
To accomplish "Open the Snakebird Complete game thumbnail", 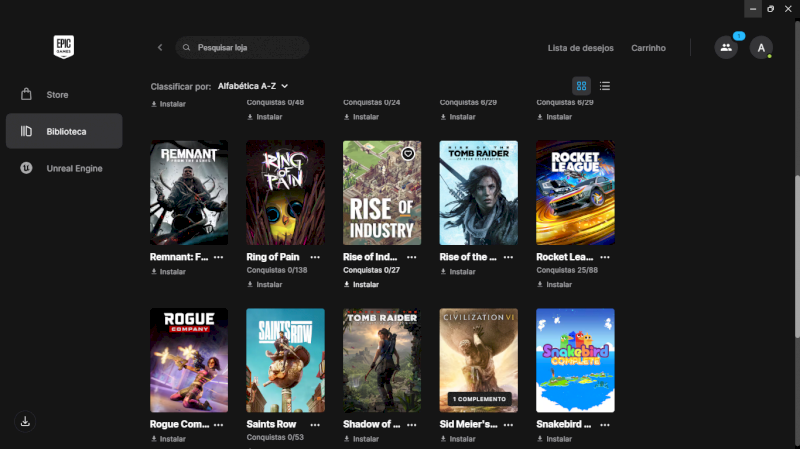I will tap(575, 360).
